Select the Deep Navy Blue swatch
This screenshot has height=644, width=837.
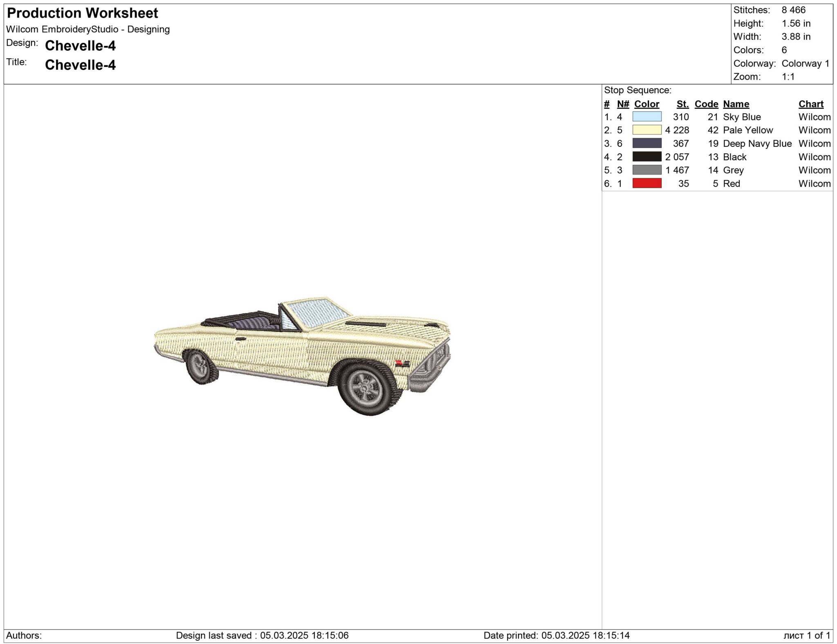(x=647, y=143)
